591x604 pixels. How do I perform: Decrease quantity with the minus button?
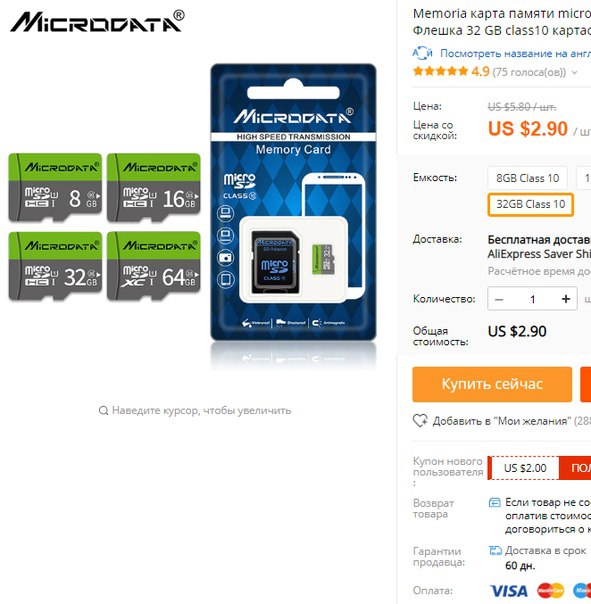499,299
